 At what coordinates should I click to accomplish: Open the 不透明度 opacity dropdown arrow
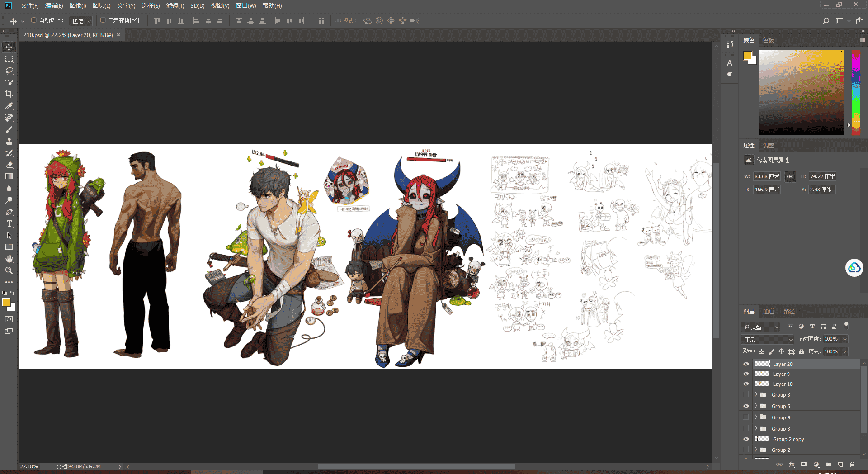click(x=844, y=339)
